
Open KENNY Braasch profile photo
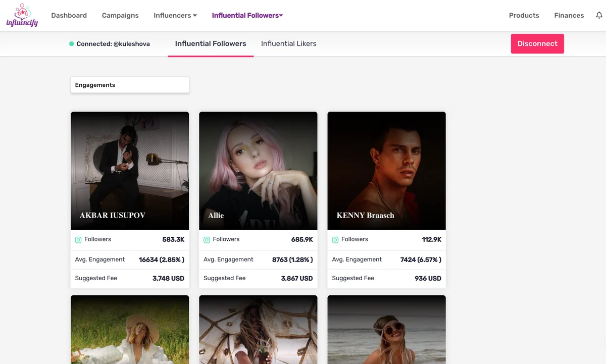click(386, 171)
